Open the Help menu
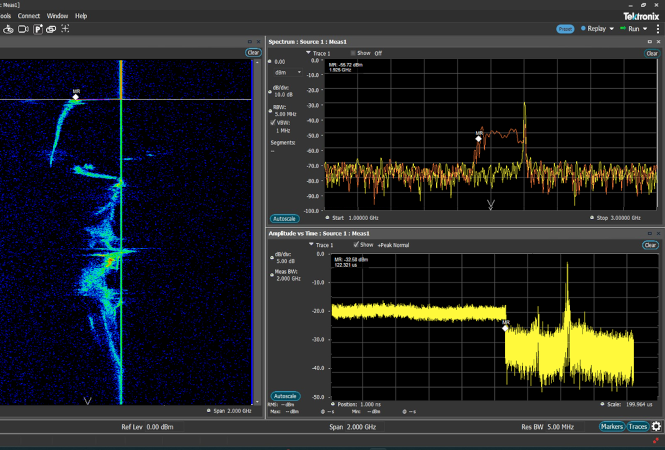 click(81, 16)
